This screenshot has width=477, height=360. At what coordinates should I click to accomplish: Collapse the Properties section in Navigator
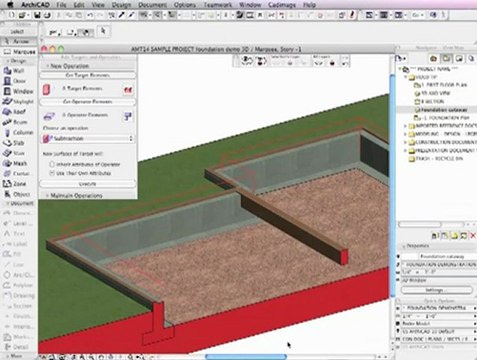pyautogui.click(x=403, y=246)
